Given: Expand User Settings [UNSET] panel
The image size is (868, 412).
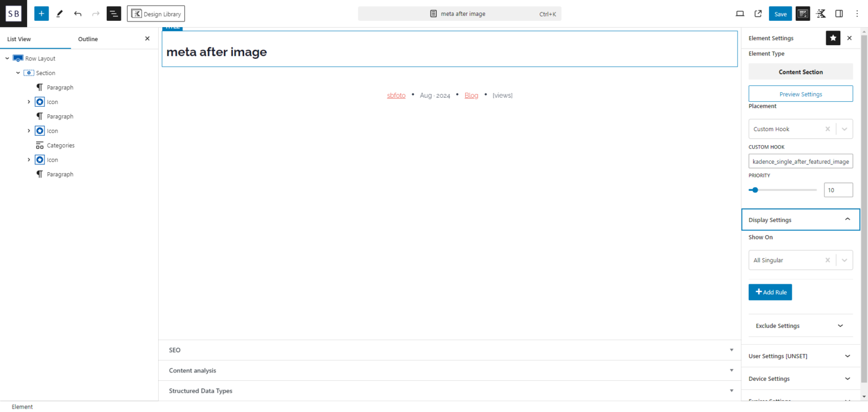Looking at the screenshot, I should tap(800, 356).
